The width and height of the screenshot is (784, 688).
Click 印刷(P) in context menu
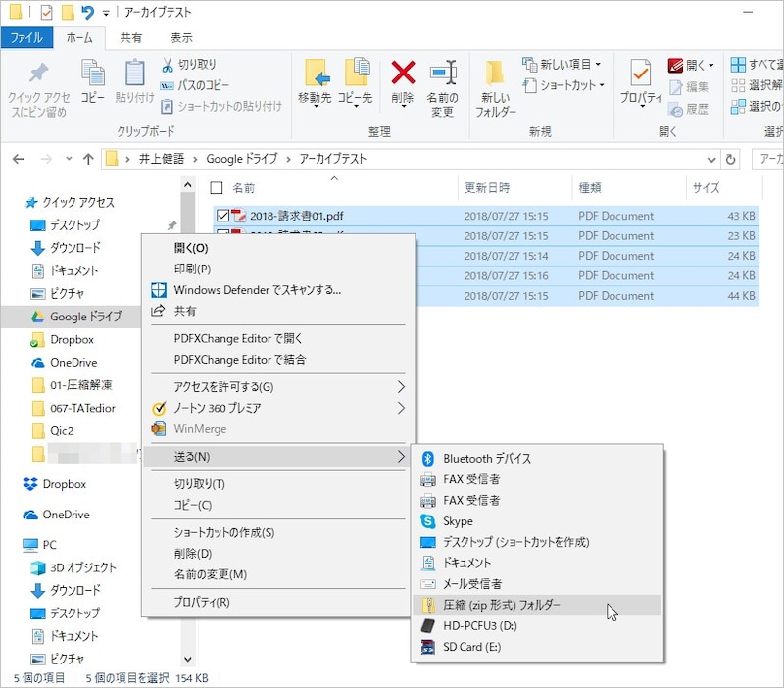278,269
